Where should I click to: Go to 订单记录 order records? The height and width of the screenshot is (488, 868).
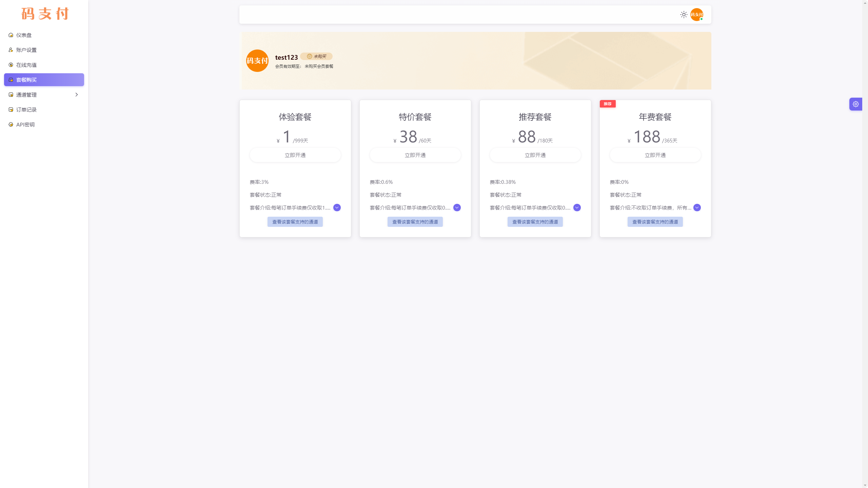click(x=27, y=109)
